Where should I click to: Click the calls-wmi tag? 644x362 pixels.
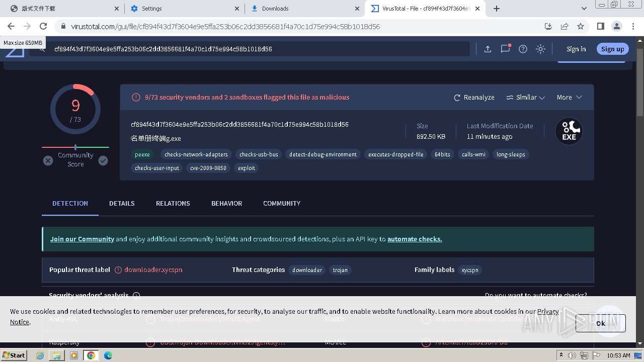473,154
